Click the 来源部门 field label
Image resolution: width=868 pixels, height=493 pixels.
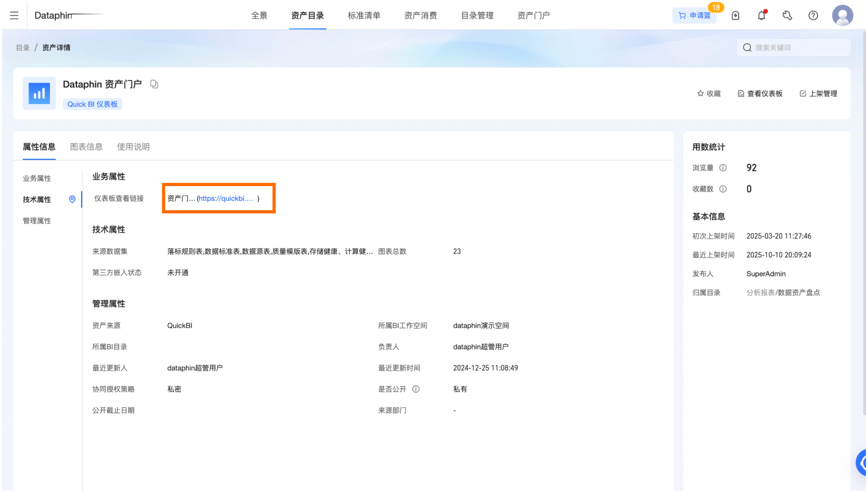(x=392, y=410)
